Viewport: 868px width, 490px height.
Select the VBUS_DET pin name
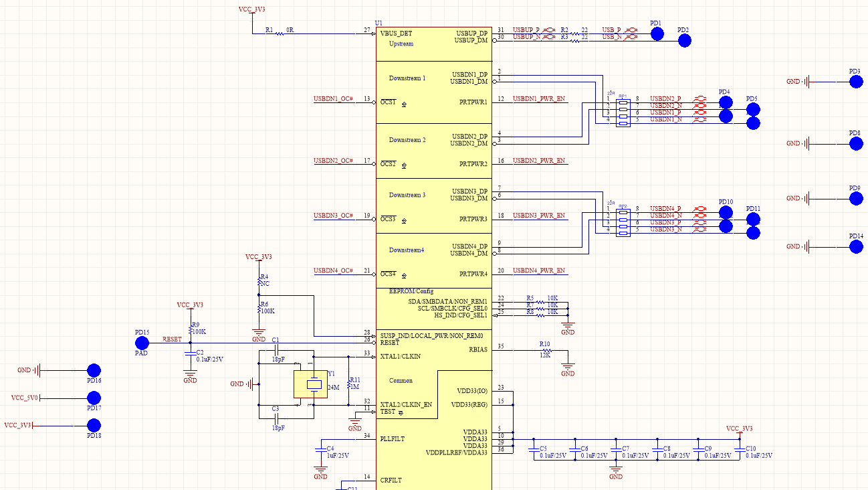(396, 33)
